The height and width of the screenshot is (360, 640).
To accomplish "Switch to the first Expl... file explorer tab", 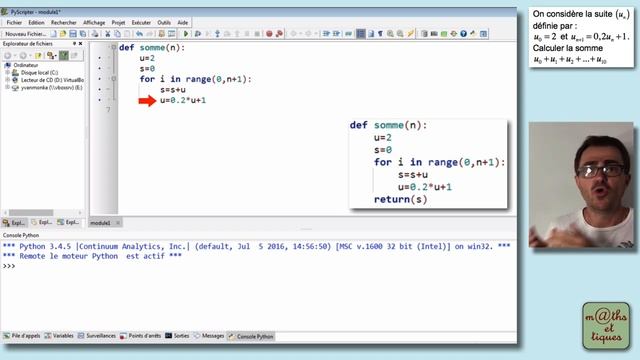I will (14, 222).
